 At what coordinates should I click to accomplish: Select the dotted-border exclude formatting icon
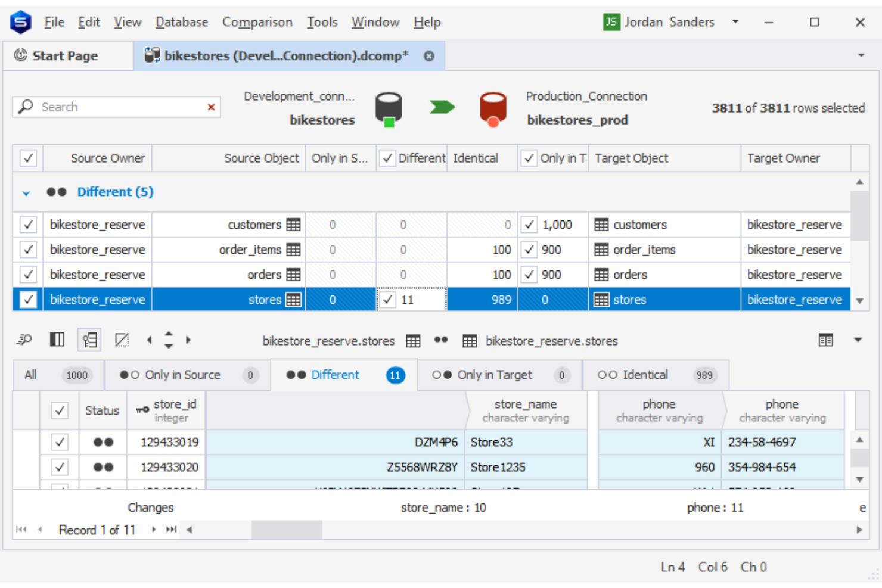122,340
